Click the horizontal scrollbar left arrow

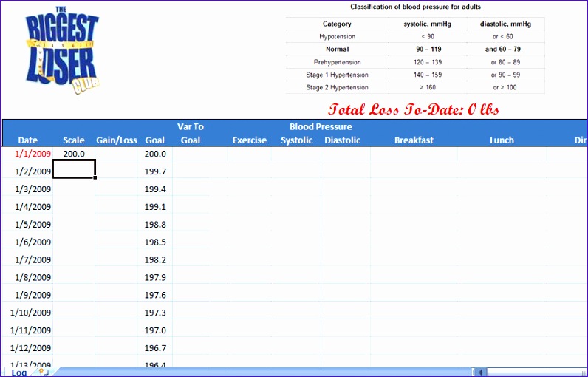(x=480, y=373)
